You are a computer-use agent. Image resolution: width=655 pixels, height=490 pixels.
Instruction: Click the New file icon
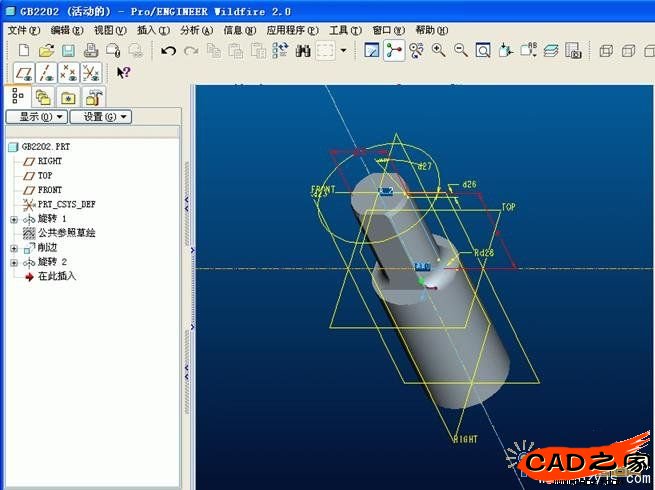21,50
